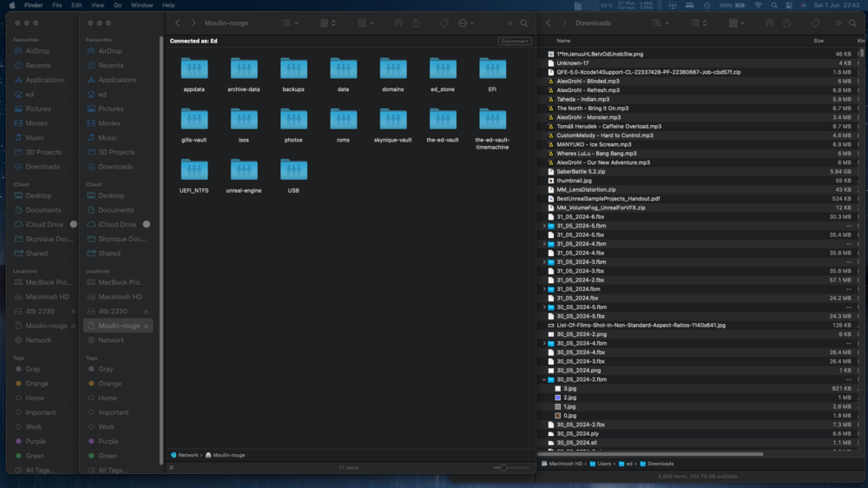Select Downloads in the leftmost window sidebar
Image resolution: width=868 pixels, height=488 pixels.
[43, 167]
